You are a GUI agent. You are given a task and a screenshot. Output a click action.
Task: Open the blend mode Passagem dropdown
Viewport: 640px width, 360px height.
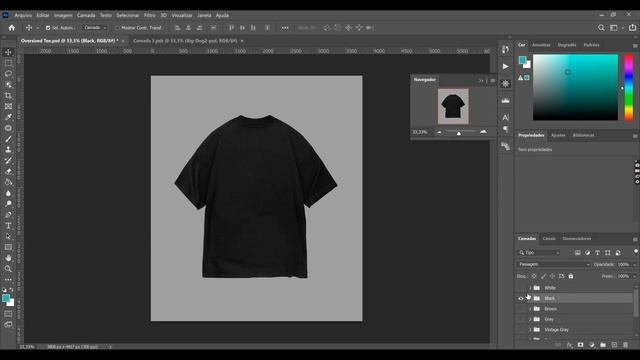553,264
